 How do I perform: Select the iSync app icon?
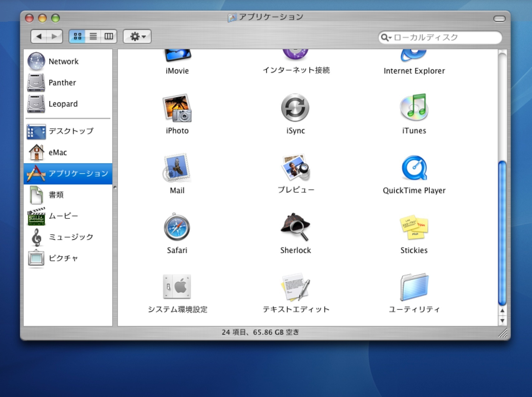tap(295, 108)
